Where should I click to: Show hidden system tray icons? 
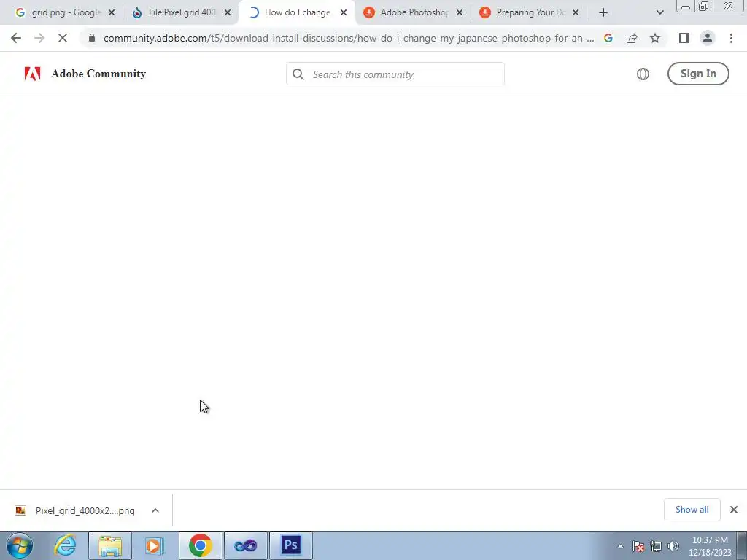click(x=620, y=547)
